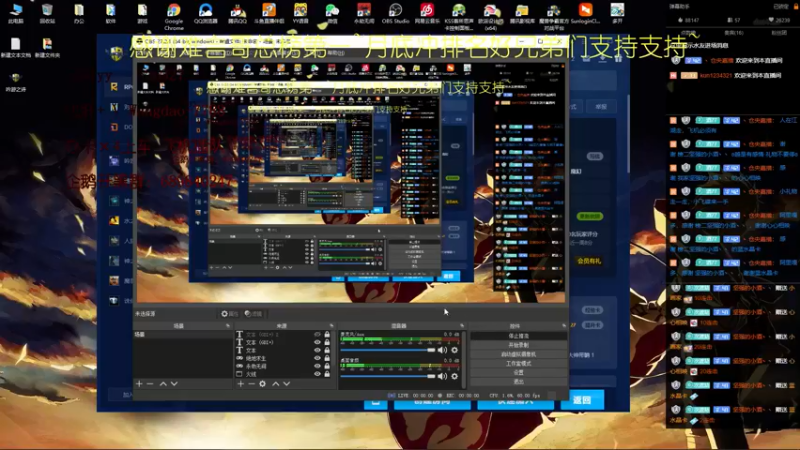800x450 pixels.
Task: Toggle visibility of 绝地求生 source
Action: click(317, 358)
